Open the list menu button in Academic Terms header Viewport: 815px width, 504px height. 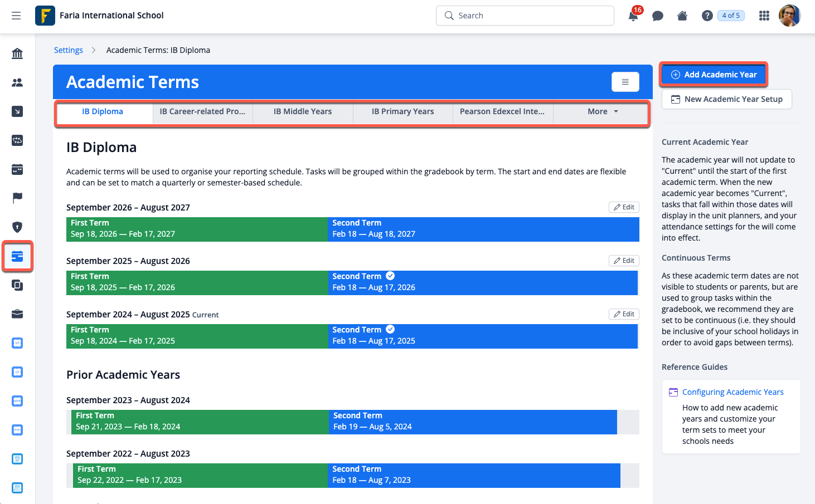tap(625, 82)
